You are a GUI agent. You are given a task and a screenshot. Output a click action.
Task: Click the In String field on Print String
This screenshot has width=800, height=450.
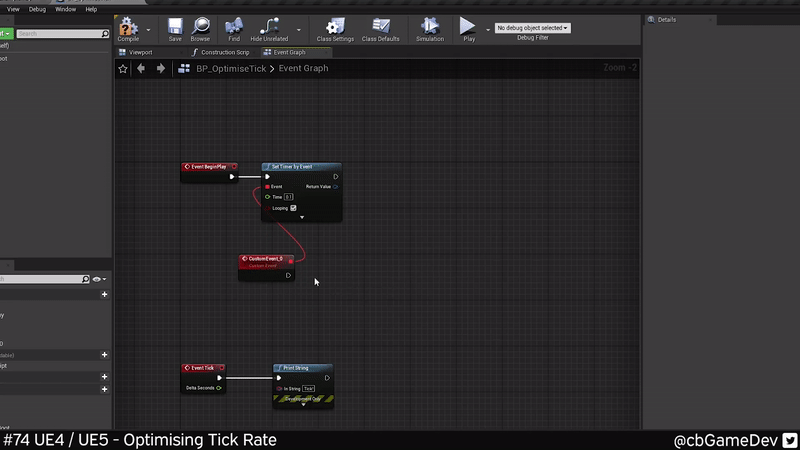pos(308,388)
